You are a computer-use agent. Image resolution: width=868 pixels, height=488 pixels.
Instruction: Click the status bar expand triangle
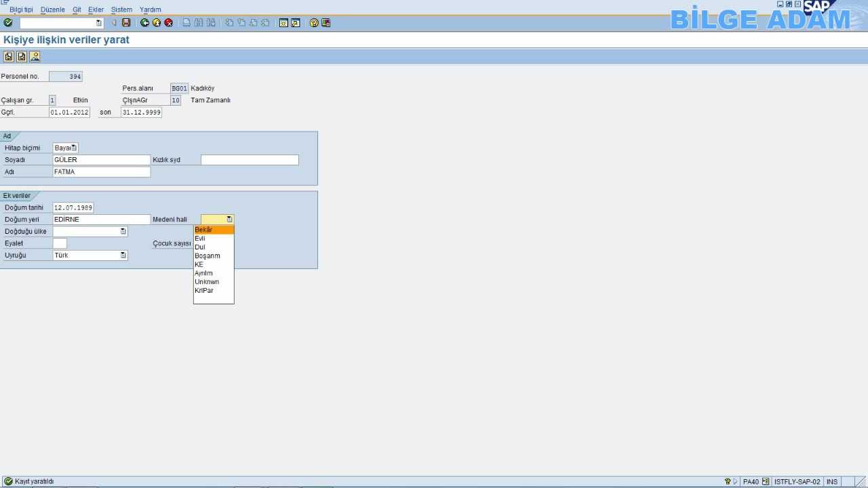(x=735, y=482)
